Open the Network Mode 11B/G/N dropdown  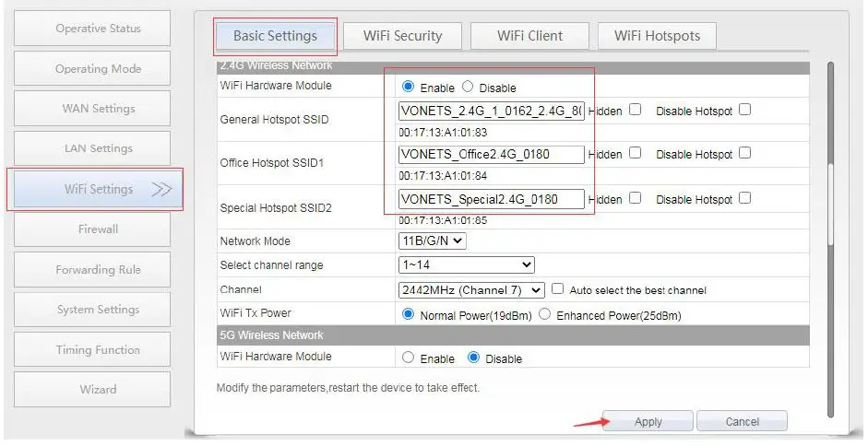(x=432, y=241)
